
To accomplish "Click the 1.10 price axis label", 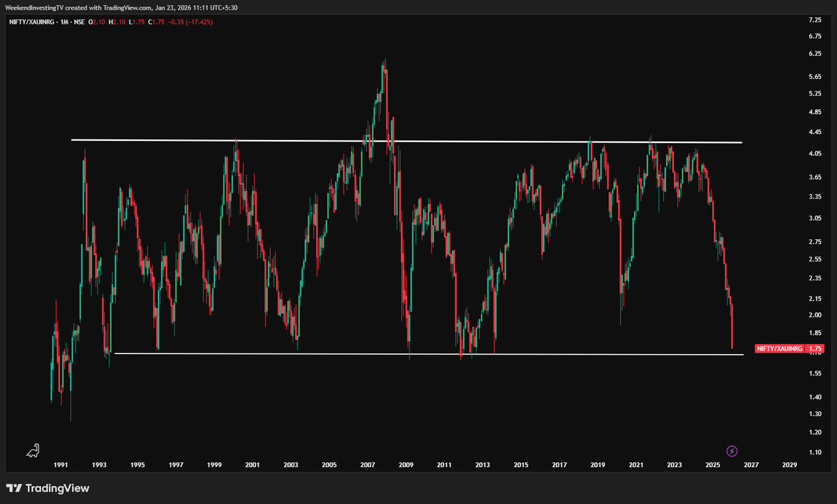I will (815, 452).
